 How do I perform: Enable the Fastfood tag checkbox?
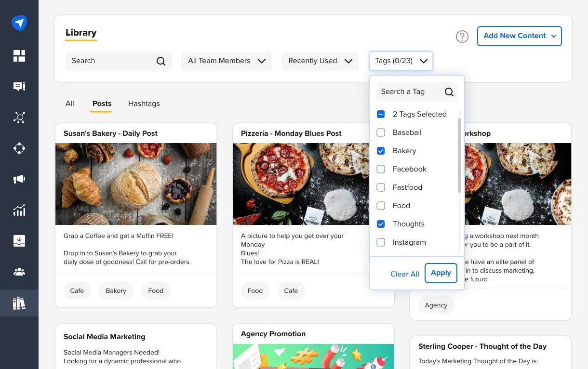click(381, 187)
